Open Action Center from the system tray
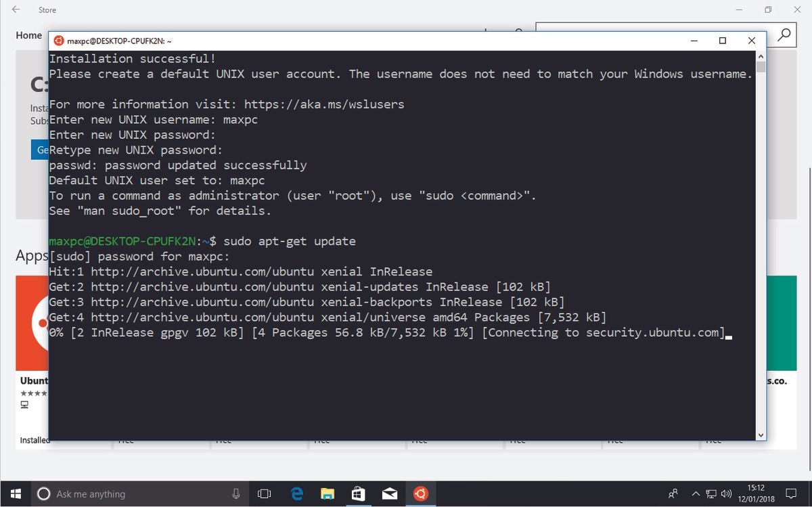The height and width of the screenshot is (507, 812). (x=790, y=493)
